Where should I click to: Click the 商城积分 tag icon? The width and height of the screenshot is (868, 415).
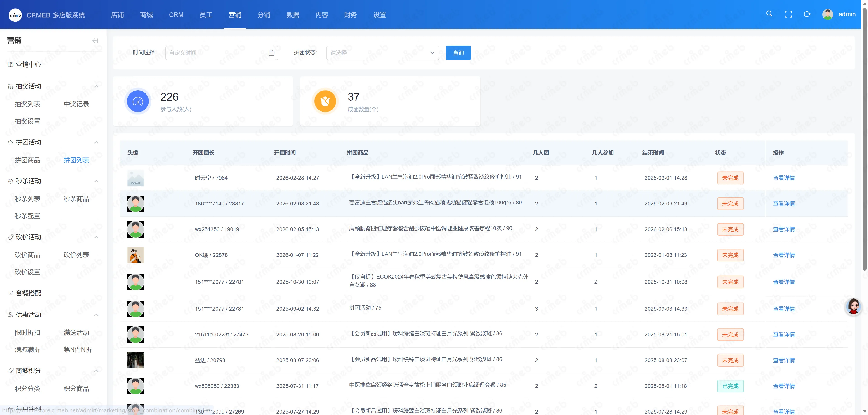pos(11,371)
